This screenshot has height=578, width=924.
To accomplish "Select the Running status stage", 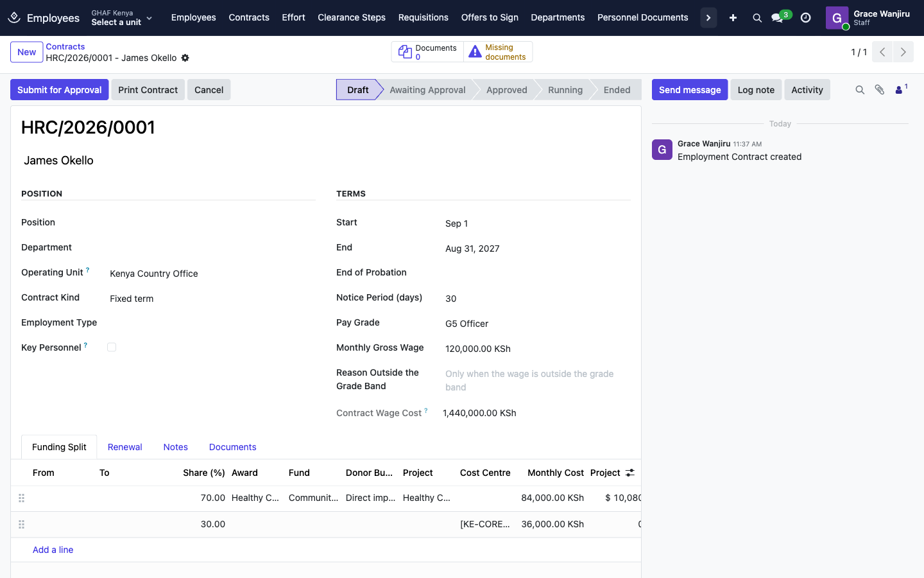I will 565,90.
